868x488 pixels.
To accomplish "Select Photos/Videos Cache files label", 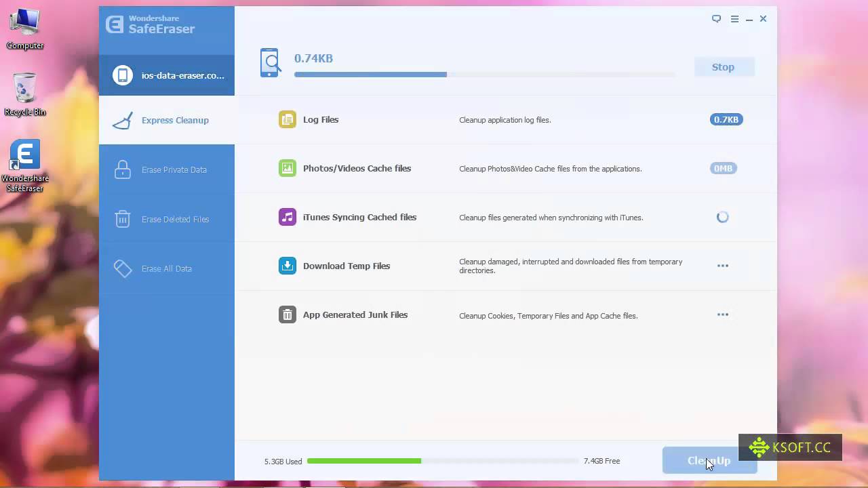I will [357, 168].
